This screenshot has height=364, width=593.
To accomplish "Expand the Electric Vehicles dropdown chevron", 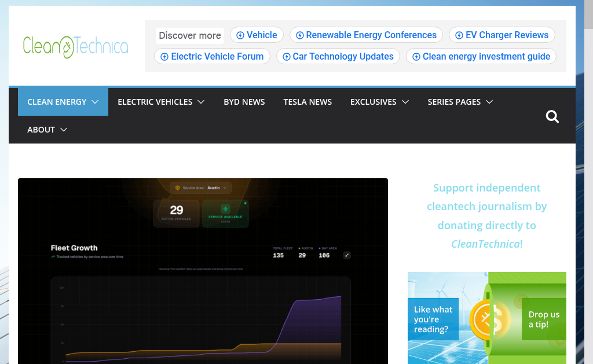I will [201, 102].
